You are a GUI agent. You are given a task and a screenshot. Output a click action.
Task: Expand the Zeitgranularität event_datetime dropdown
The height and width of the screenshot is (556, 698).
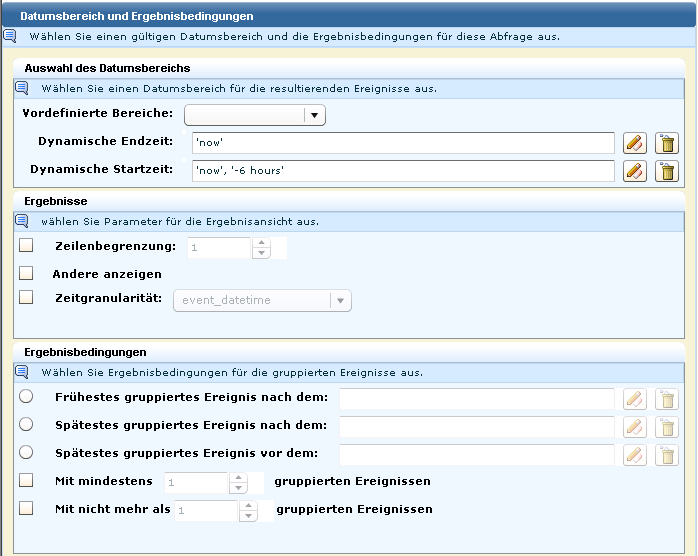tap(340, 300)
